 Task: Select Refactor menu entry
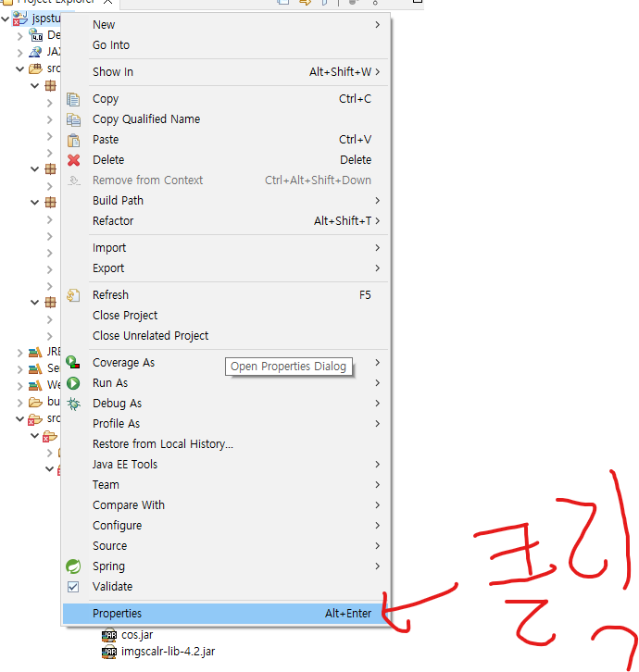(226, 220)
